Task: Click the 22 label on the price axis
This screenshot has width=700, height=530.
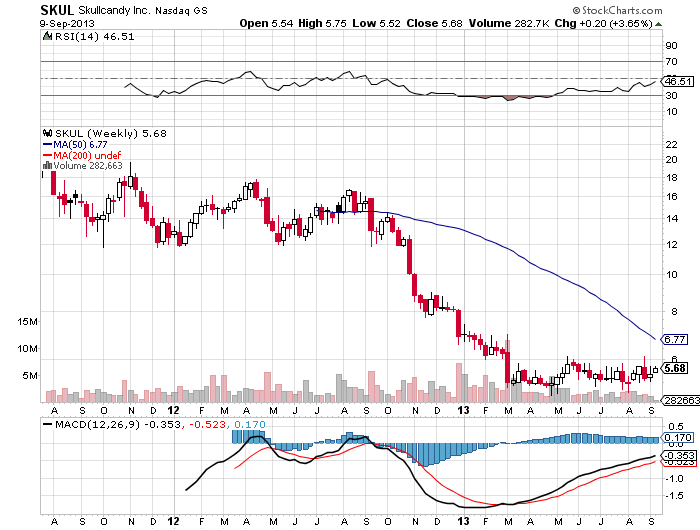Action: coord(671,145)
